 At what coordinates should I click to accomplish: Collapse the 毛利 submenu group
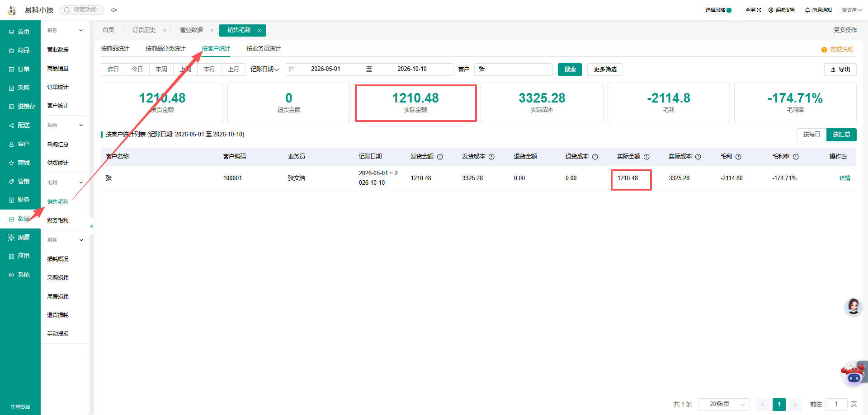pyautogui.click(x=81, y=182)
